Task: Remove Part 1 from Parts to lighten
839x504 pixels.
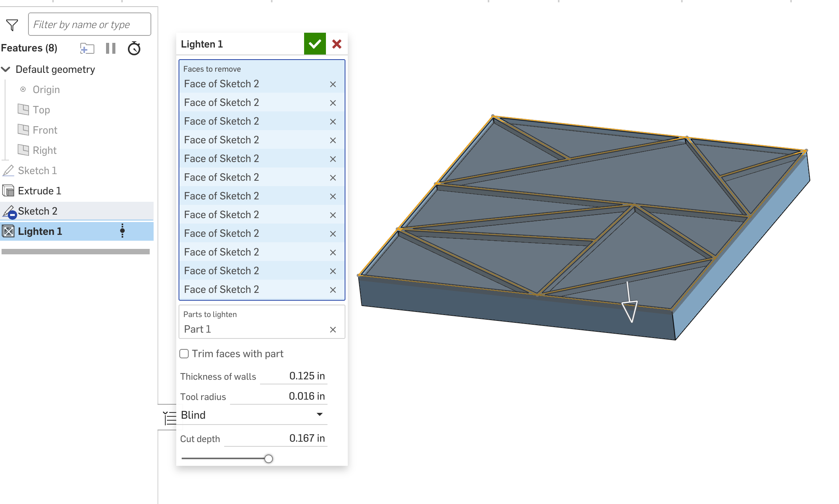Action: point(333,330)
